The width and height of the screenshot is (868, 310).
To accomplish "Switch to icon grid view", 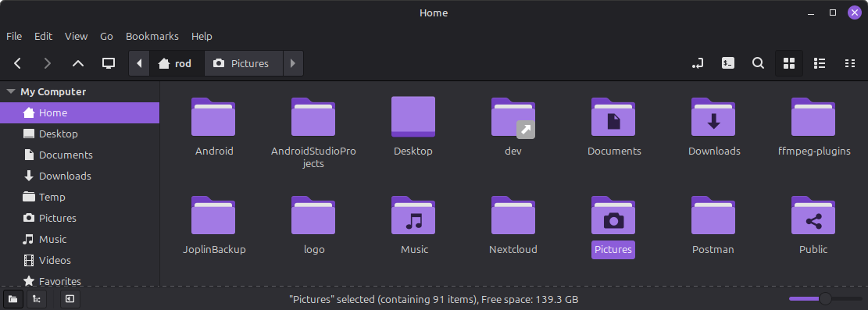I will [789, 63].
